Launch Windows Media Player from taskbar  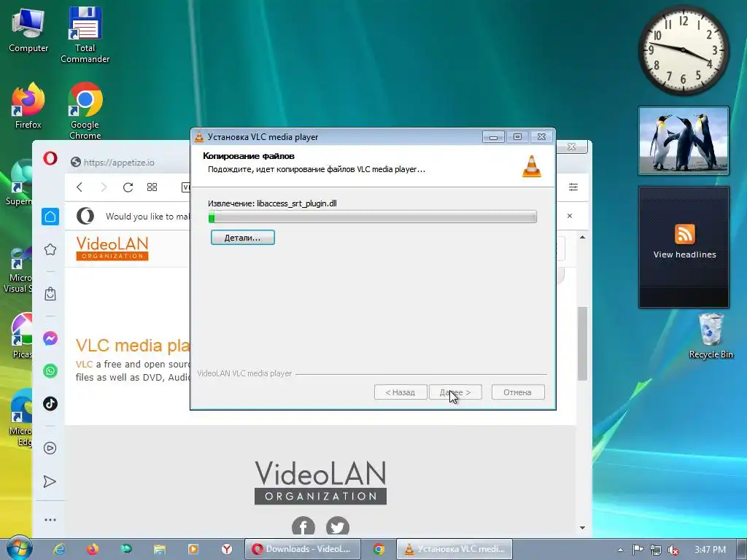[x=193, y=549]
